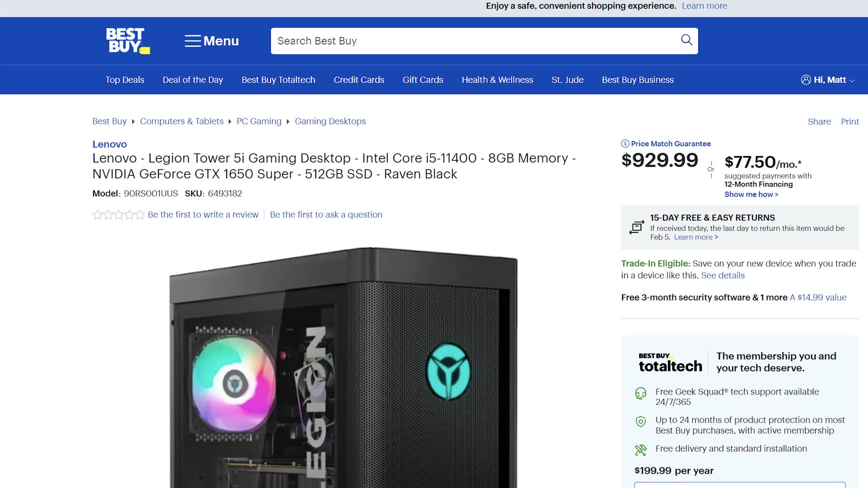Click the Model 90RS001UUS text
This screenshot has height=488, width=868.
pyautogui.click(x=135, y=193)
